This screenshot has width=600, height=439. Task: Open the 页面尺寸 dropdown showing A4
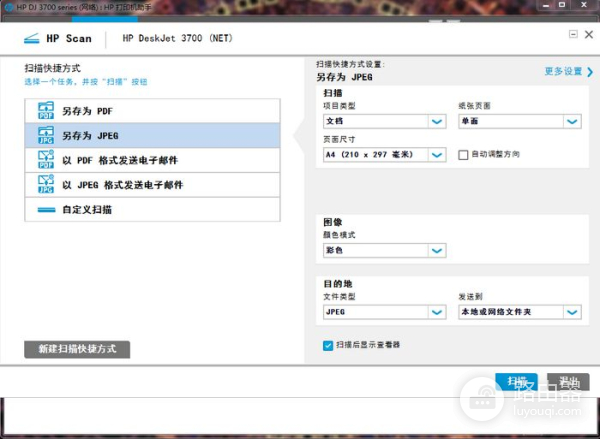coord(385,155)
